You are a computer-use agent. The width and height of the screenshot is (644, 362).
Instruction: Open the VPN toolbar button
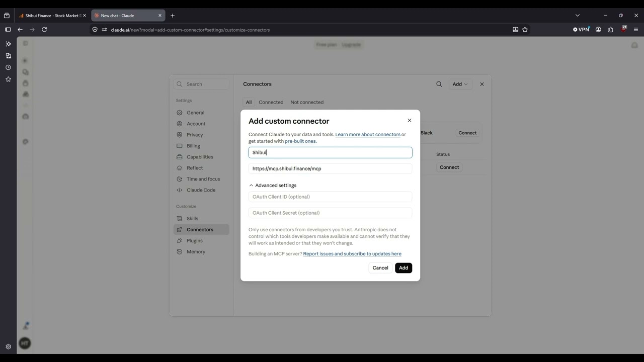pos(581,30)
